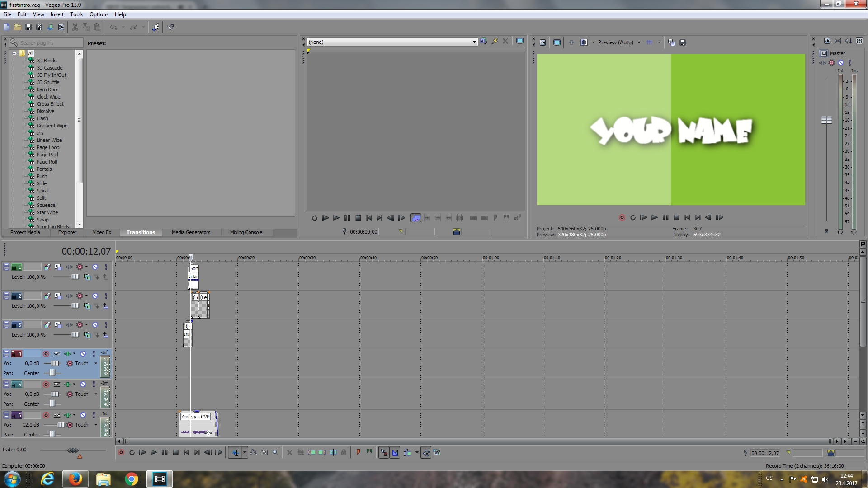Solo video track 2
The image size is (868, 488).
106,296
